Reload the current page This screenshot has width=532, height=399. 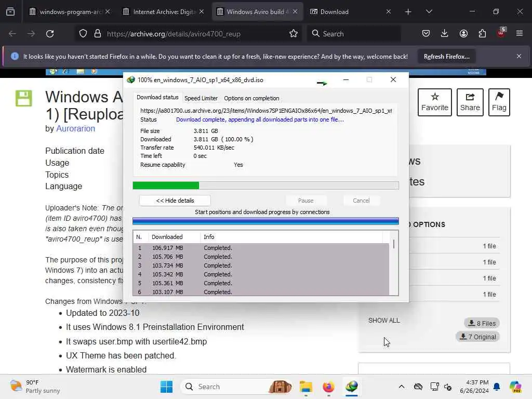point(50,34)
